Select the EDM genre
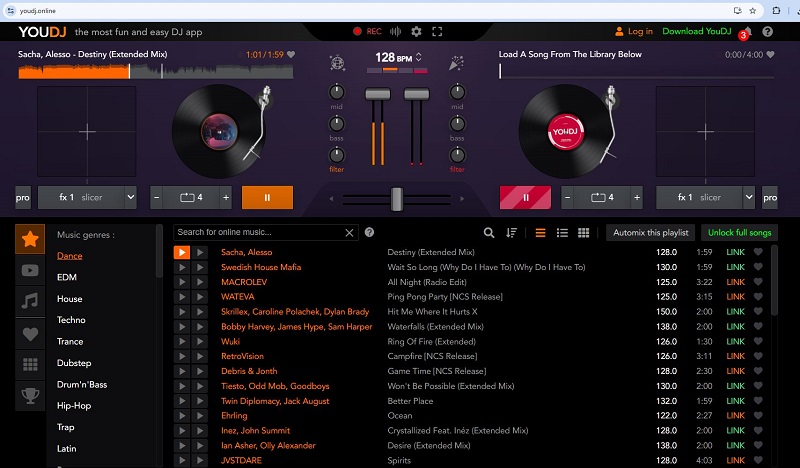Screen dimensions: 800x468 coord(67,277)
